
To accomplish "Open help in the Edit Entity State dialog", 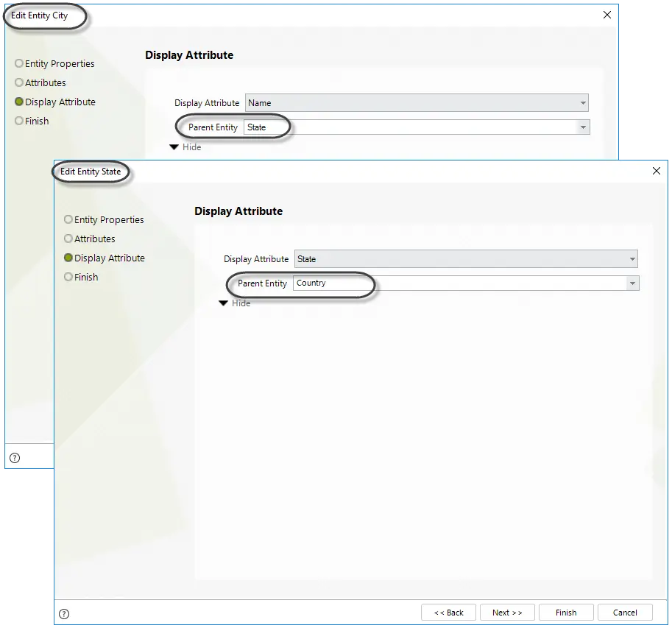I will pyautogui.click(x=64, y=614).
